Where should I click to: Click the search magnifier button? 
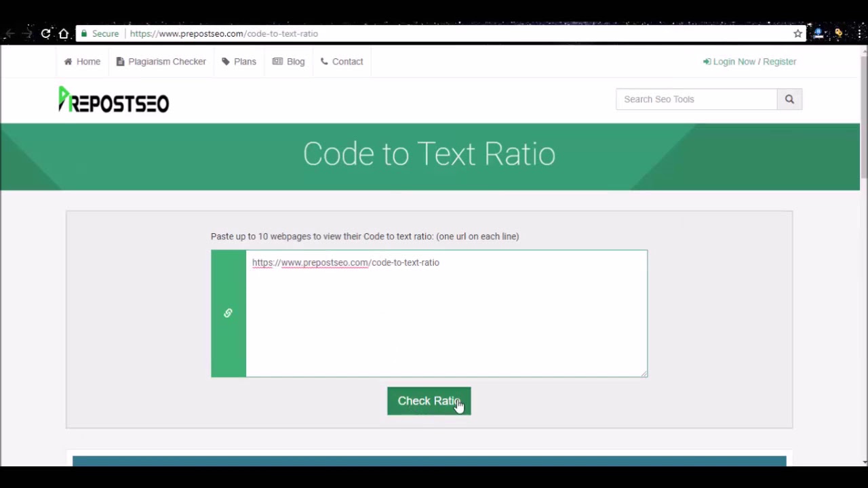coord(789,99)
